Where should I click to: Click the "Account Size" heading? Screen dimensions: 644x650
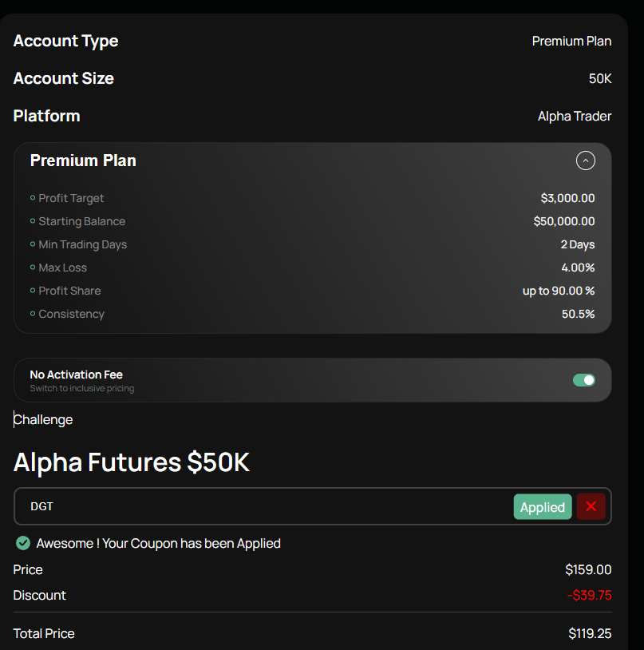pos(63,78)
